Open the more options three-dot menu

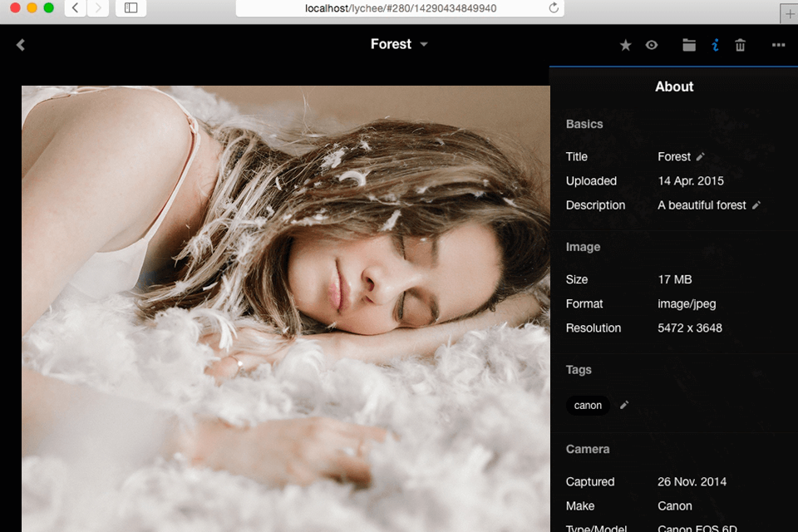pyautogui.click(x=778, y=45)
